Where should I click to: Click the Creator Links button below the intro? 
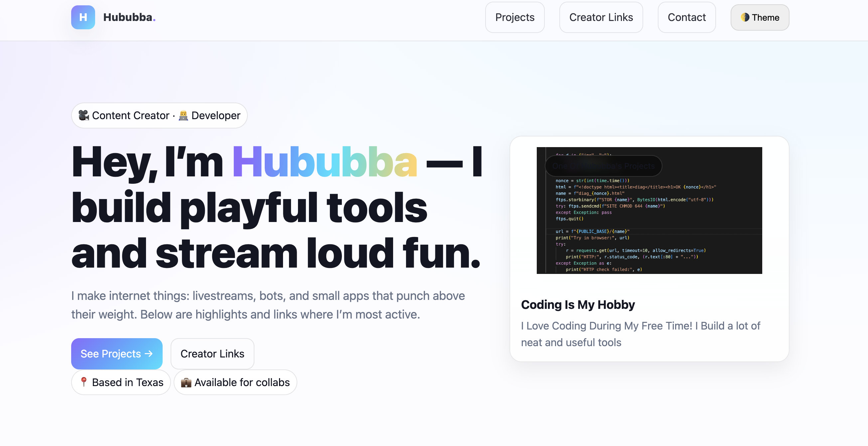tap(212, 353)
